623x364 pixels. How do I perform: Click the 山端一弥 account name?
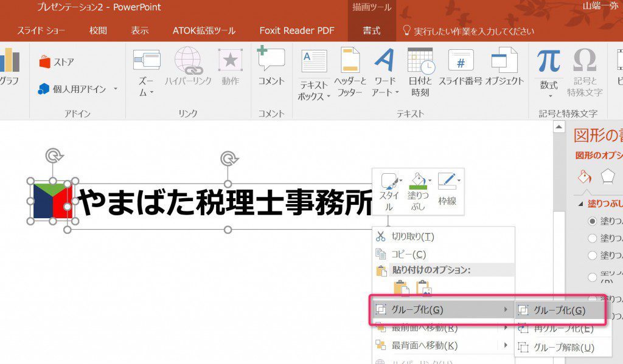click(x=600, y=6)
